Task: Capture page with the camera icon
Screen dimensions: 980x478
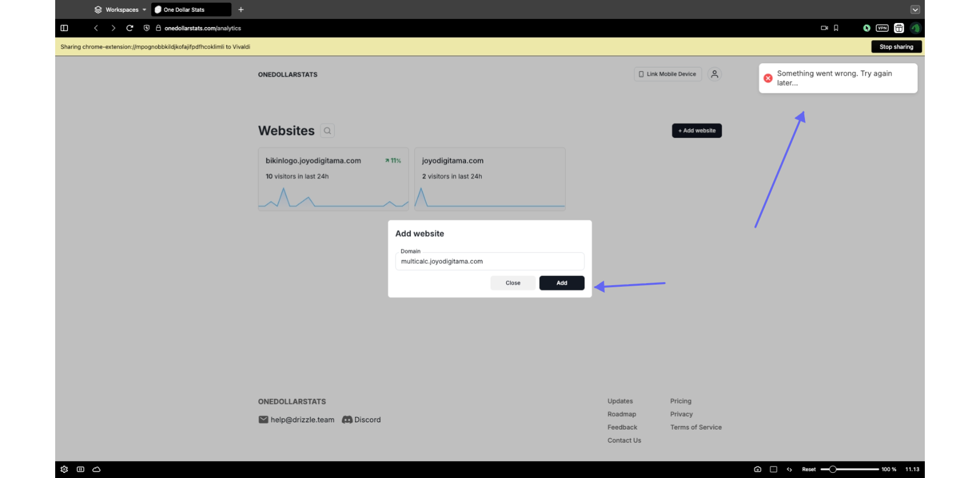Action: pyautogui.click(x=757, y=469)
